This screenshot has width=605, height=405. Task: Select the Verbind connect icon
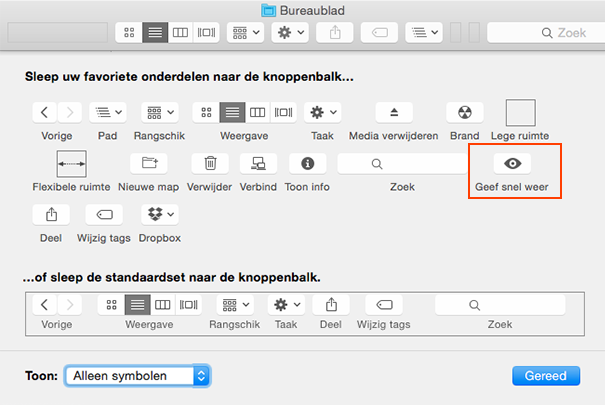[258, 163]
